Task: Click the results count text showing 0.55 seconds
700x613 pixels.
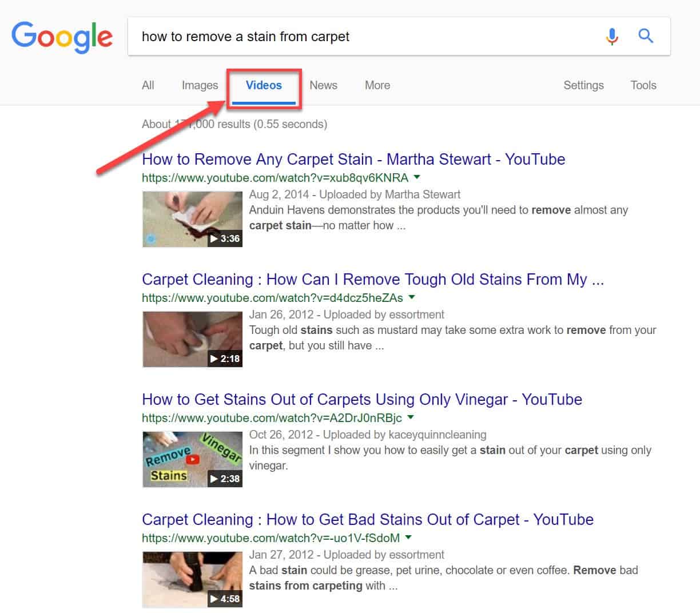Action: click(x=234, y=124)
